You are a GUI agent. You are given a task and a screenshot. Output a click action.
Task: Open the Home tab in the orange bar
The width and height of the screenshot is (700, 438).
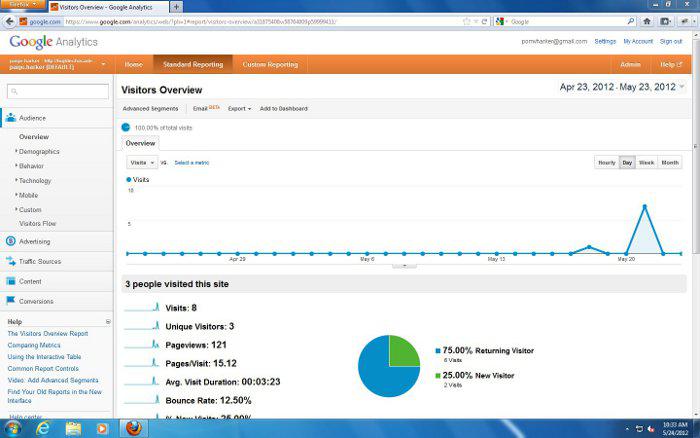pos(133,64)
